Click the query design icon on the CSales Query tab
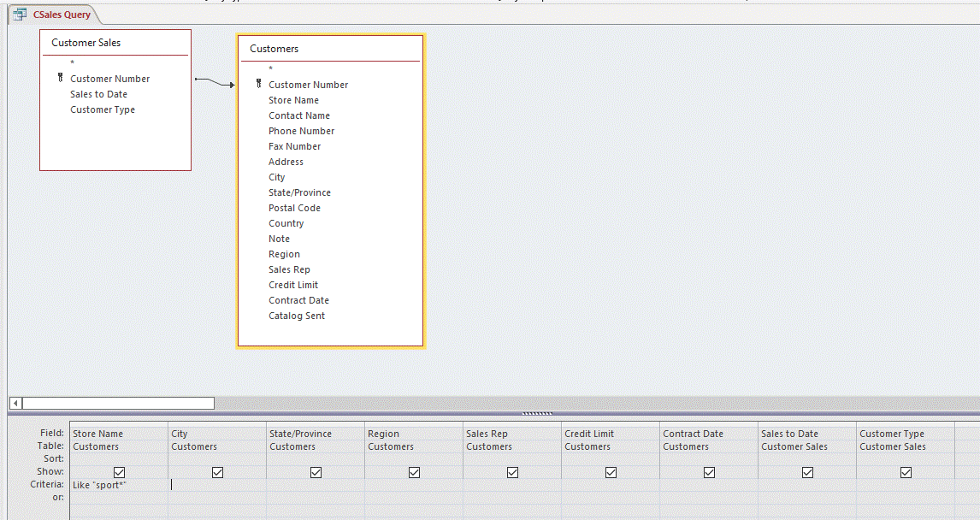The image size is (980, 520). 21,14
